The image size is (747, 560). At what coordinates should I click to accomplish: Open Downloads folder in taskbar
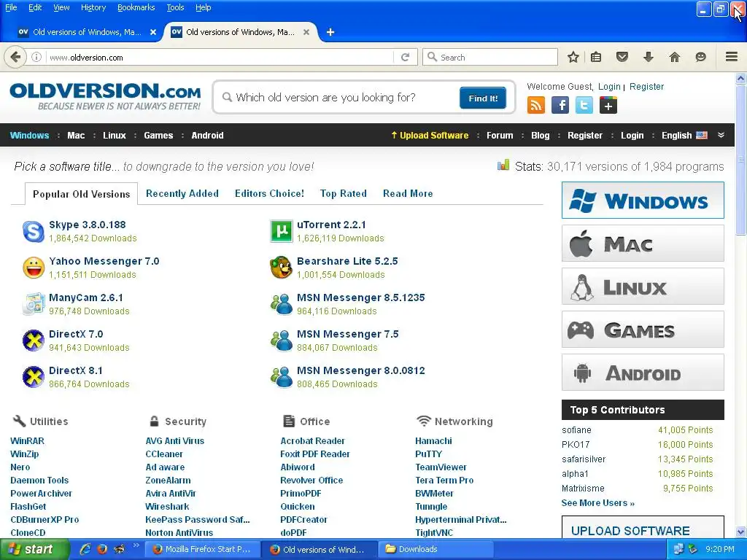tap(436, 550)
